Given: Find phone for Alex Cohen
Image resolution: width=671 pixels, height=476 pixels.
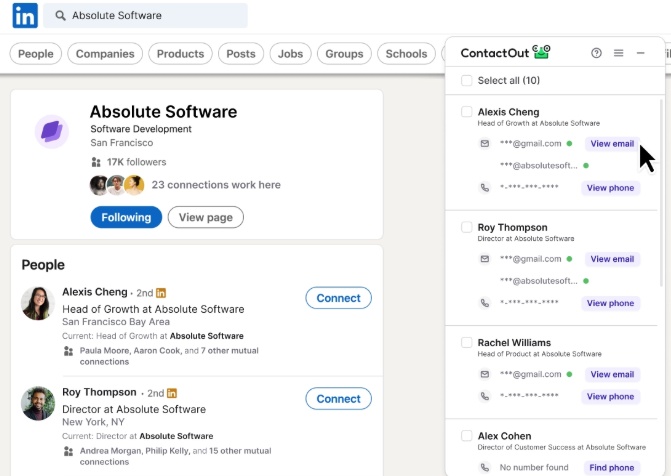Looking at the screenshot, I should click(612, 467).
